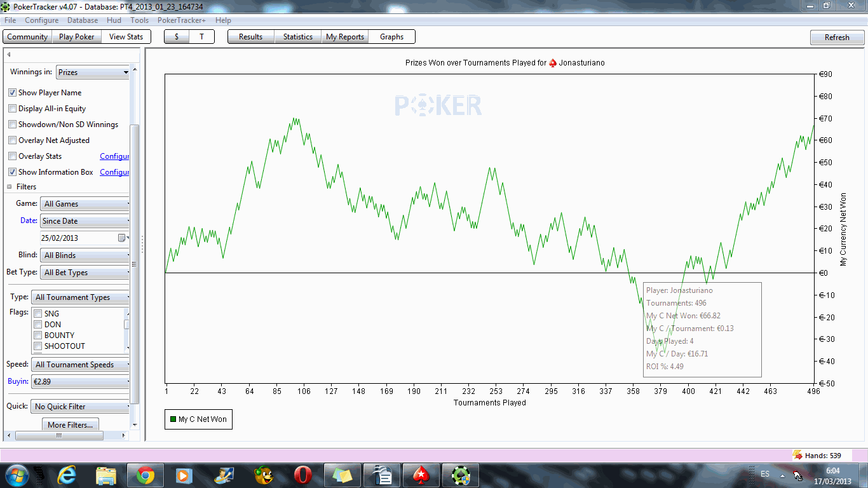Uncheck Show Information Box
This screenshot has height=488, width=868.
tap(13, 172)
